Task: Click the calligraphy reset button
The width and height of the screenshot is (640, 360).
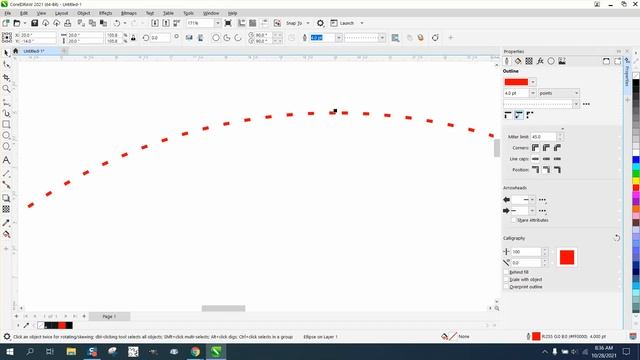Action: coord(617,238)
